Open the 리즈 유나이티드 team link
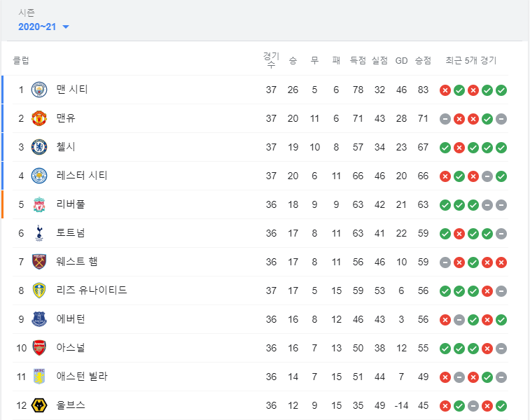The height and width of the screenshot is (420, 530). (91, 290)
